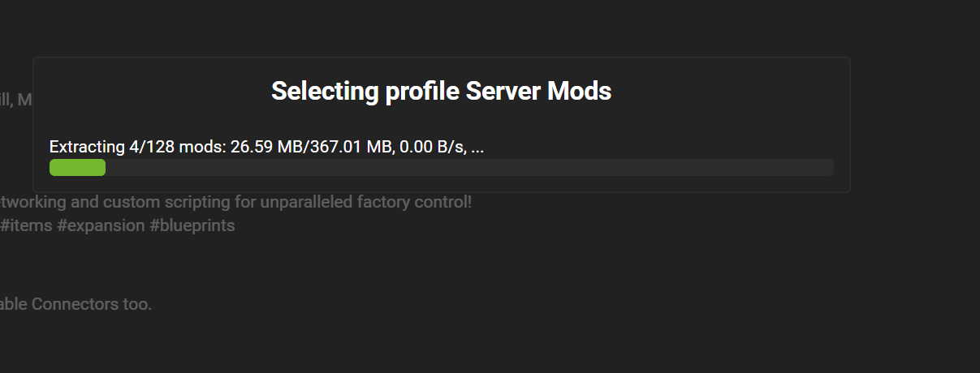The height and width of the screenshot is (373, 980).
Task: Click the word 'Selecting' in dialog heading
Action: click(x=325, y=91)
